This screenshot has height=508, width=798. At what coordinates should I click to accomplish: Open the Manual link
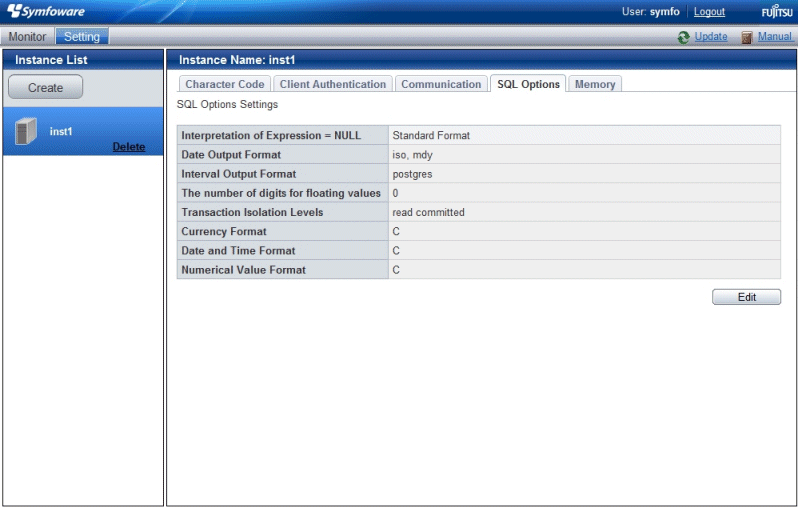coord(775,37)
